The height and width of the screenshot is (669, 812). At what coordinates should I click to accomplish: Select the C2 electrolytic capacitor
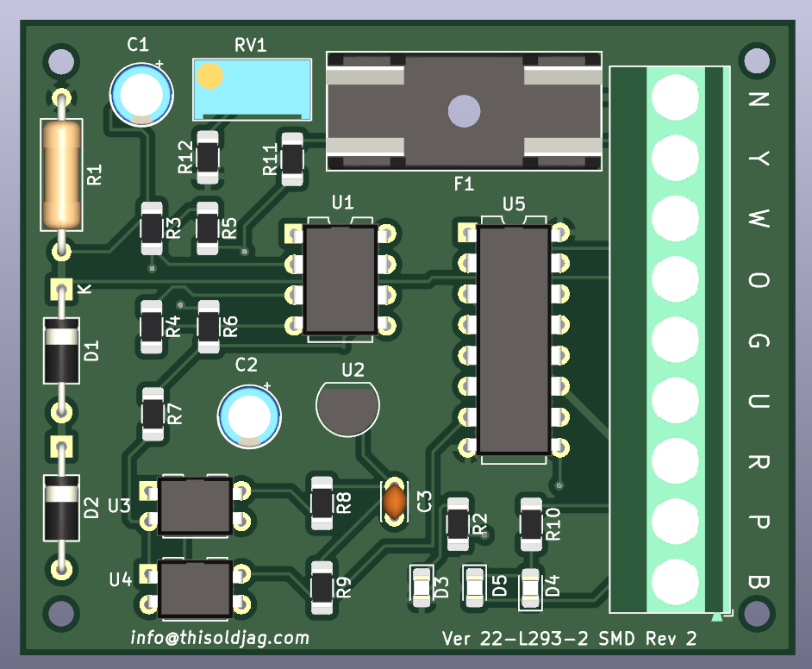pos(249,416)
